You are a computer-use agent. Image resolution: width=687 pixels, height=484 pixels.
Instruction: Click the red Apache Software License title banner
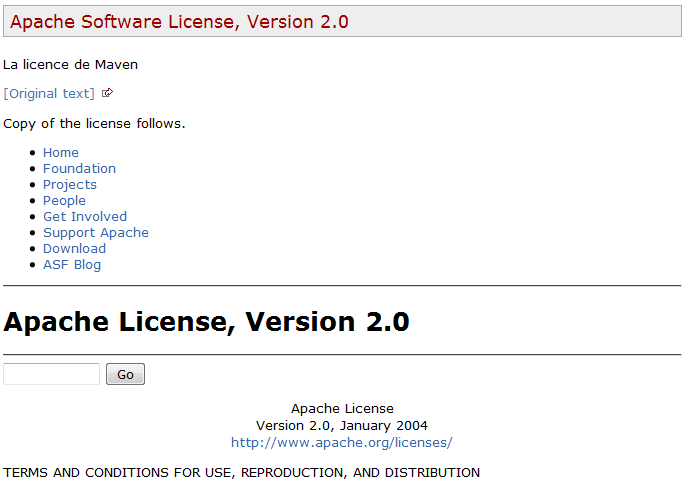tap(180, 22)
